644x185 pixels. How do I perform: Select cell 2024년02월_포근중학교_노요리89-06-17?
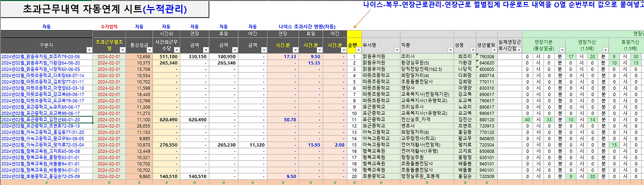pyautogui.click(x=47, y=107)
